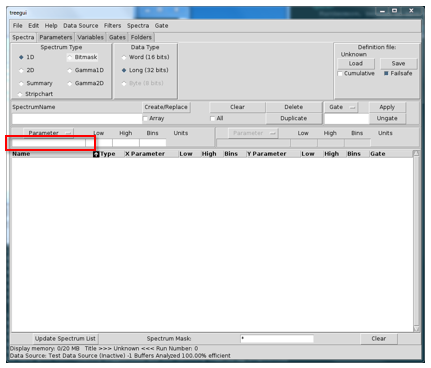
Task: Close the treegui window
Action: coord(411,11)
